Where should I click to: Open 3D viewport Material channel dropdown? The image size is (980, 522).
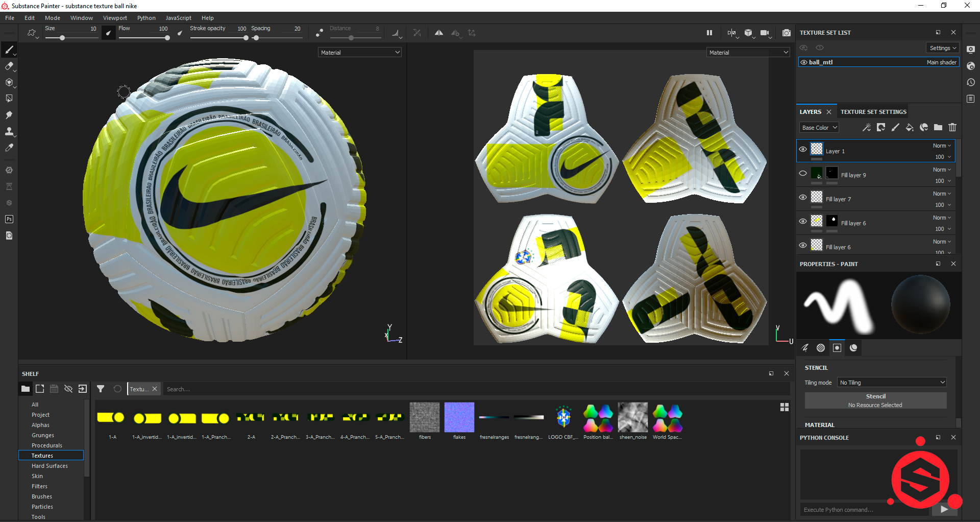360,52
